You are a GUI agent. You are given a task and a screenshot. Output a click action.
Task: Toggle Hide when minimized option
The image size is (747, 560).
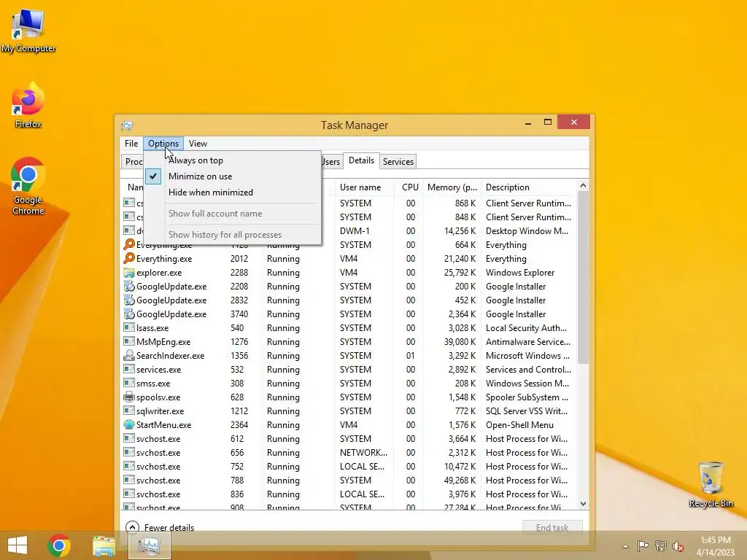pyautogui.click(x=233, y=192)
